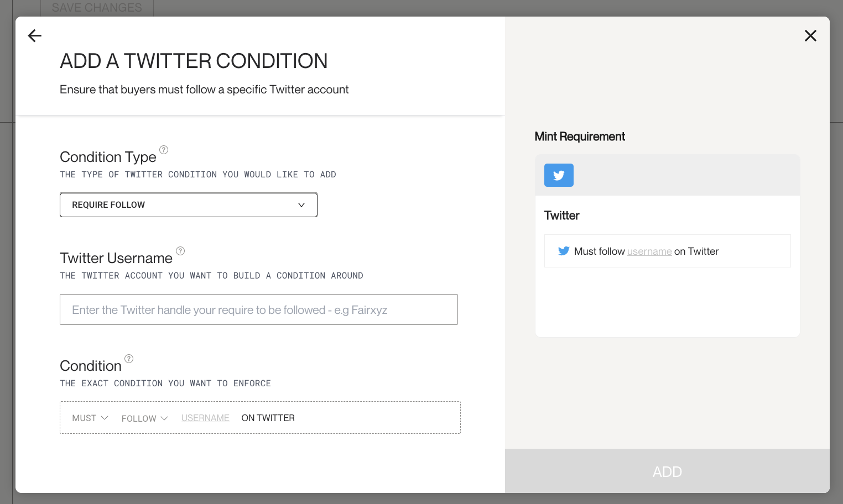The width and height of the screenshot is (843, 504).
Task: Click the ON TWITTER text in condition
Action: pyautogui.click(x=268, y=418)
